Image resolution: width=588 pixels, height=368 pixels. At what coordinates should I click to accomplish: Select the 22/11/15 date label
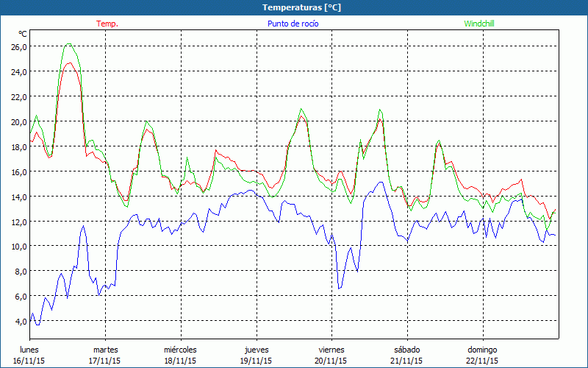point(482,361)
